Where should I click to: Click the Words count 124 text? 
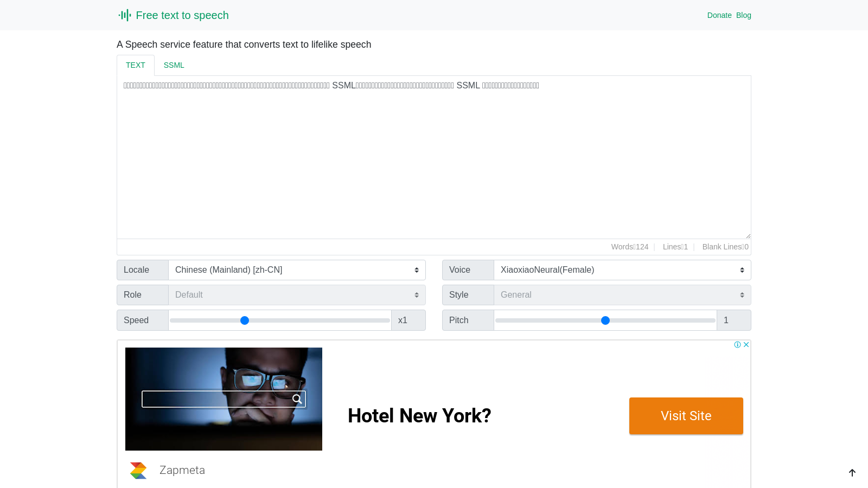click(x=630, y=247)
